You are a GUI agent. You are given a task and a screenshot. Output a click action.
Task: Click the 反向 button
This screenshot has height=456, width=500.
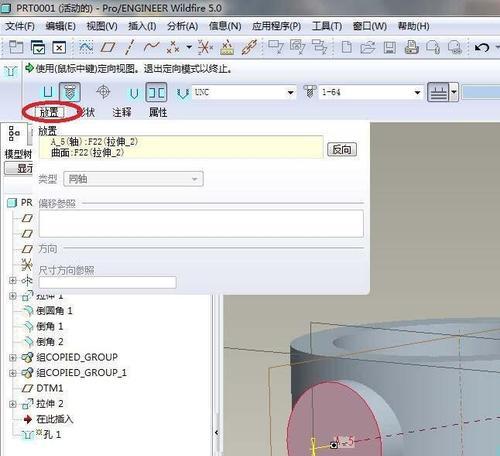(342, 149)
